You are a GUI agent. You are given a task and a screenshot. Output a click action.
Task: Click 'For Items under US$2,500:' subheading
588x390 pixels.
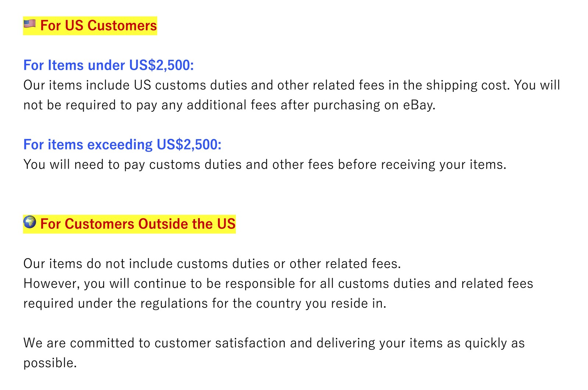coord(108,65)
